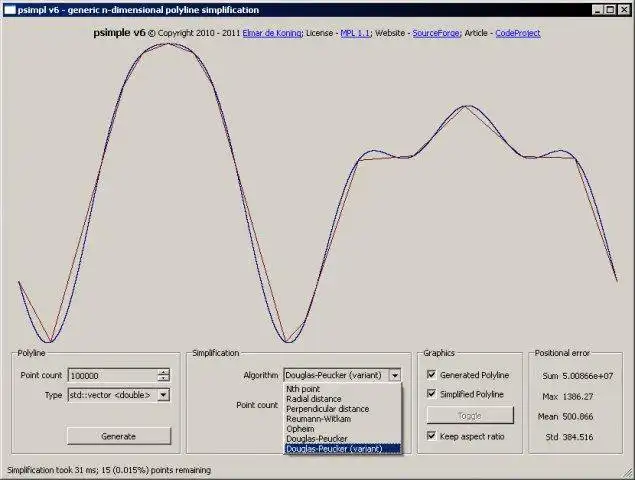Viewport: 635px width, 480px height.
Task: Decrease the point count with down stepper arrow
Action: 163,378
